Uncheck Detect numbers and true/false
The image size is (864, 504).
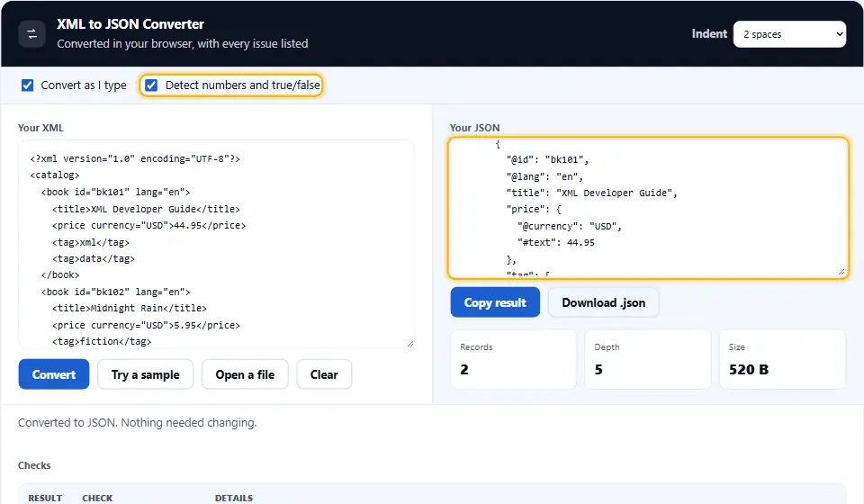tap(151, 85)
